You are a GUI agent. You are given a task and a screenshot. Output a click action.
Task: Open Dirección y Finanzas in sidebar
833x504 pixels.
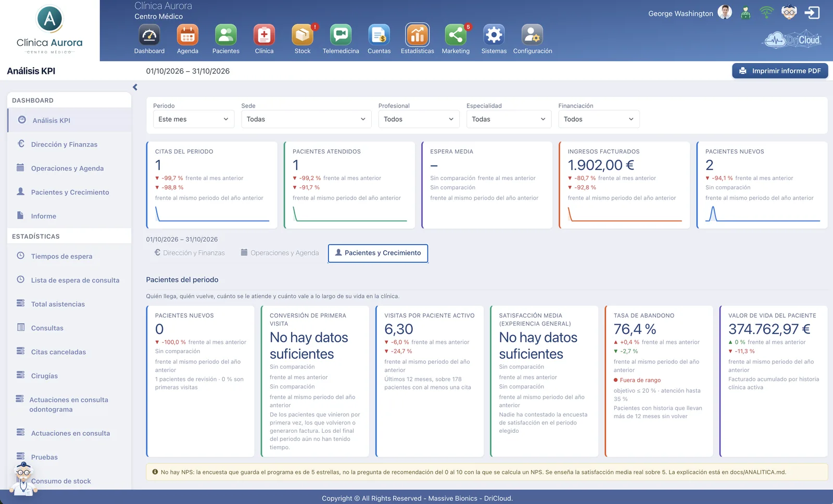[69, 144]
